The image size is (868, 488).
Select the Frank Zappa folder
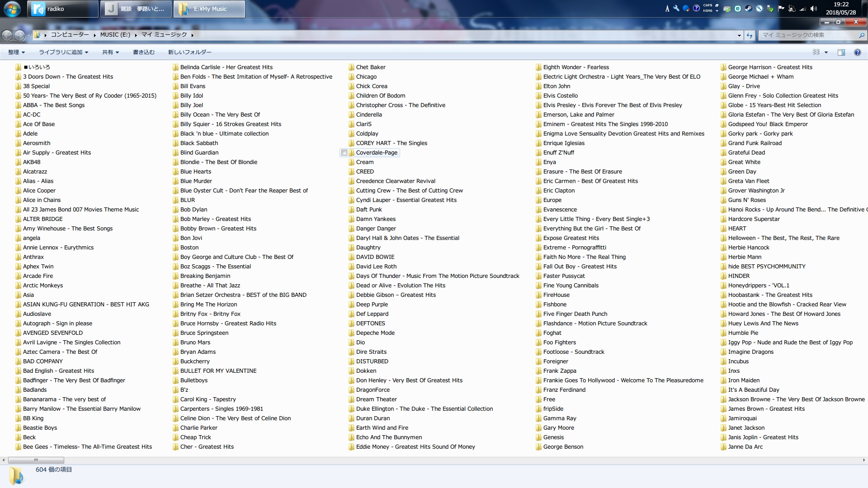click(556, 371)
